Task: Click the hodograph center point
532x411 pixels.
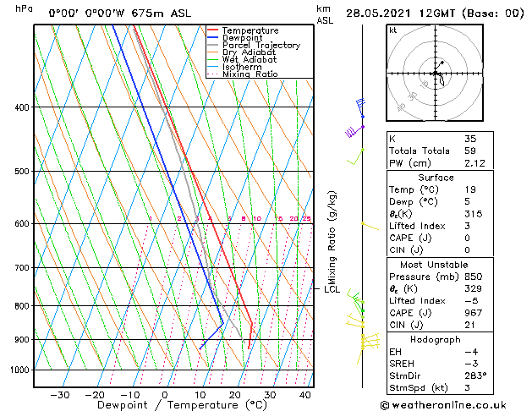Action: 436,74
